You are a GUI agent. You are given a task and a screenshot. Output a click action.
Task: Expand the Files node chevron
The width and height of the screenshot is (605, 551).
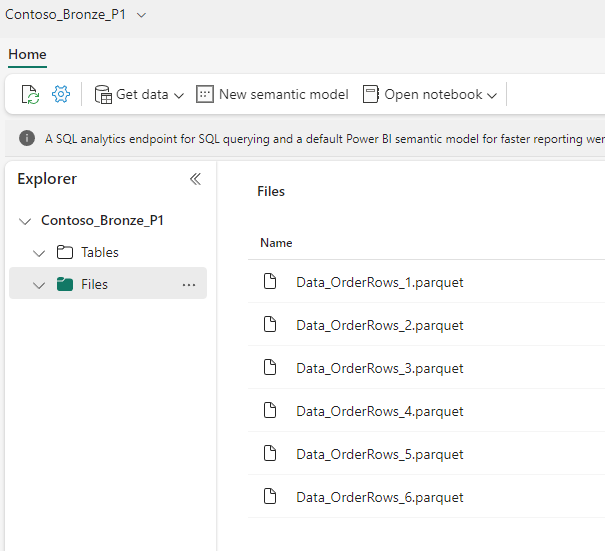(x=40, y=285)
